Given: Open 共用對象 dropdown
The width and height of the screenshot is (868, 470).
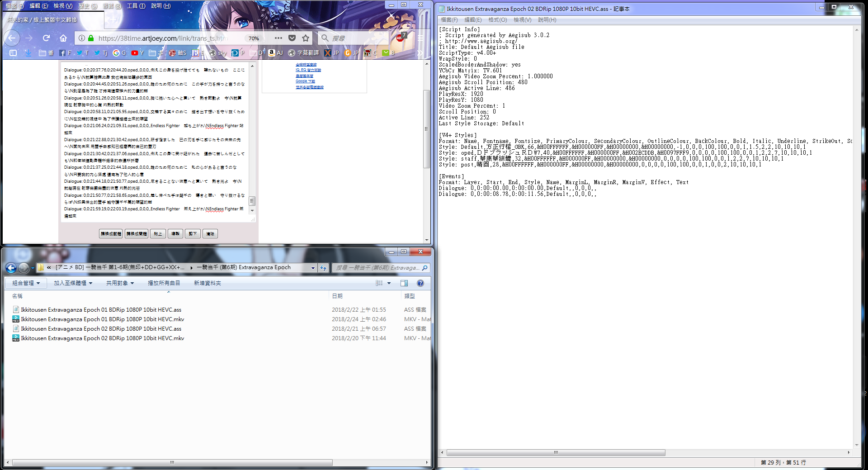Looking at the screenshot, I should (x=120, y=283).
